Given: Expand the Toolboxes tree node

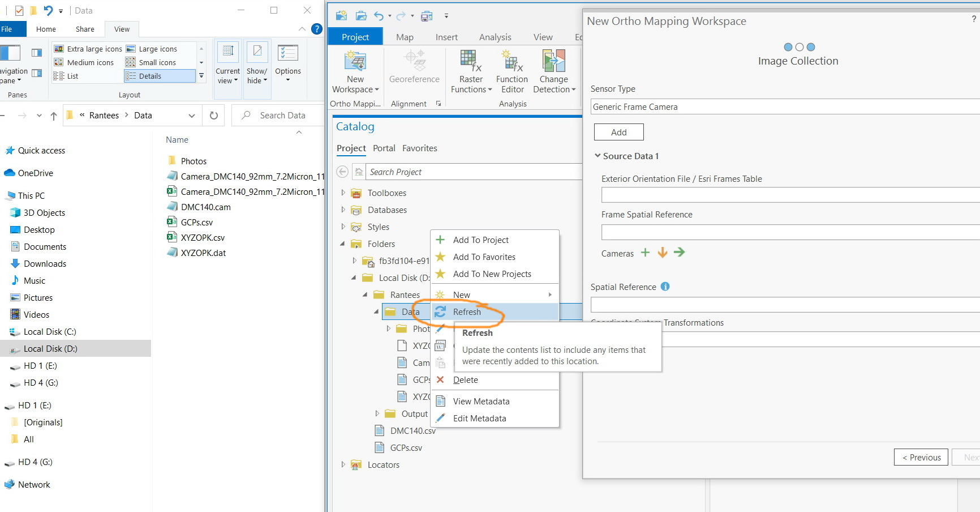Looking at the screenshot, I should point(343,193).
